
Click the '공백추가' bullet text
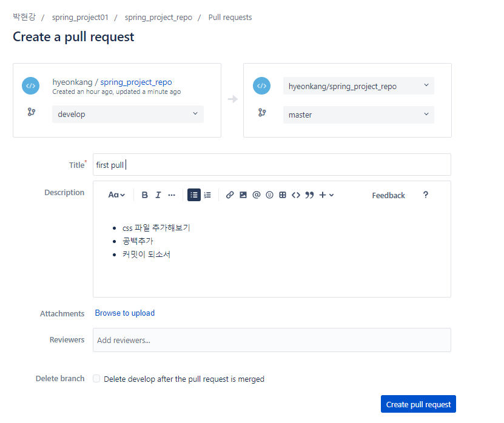[x=138, y=241]
